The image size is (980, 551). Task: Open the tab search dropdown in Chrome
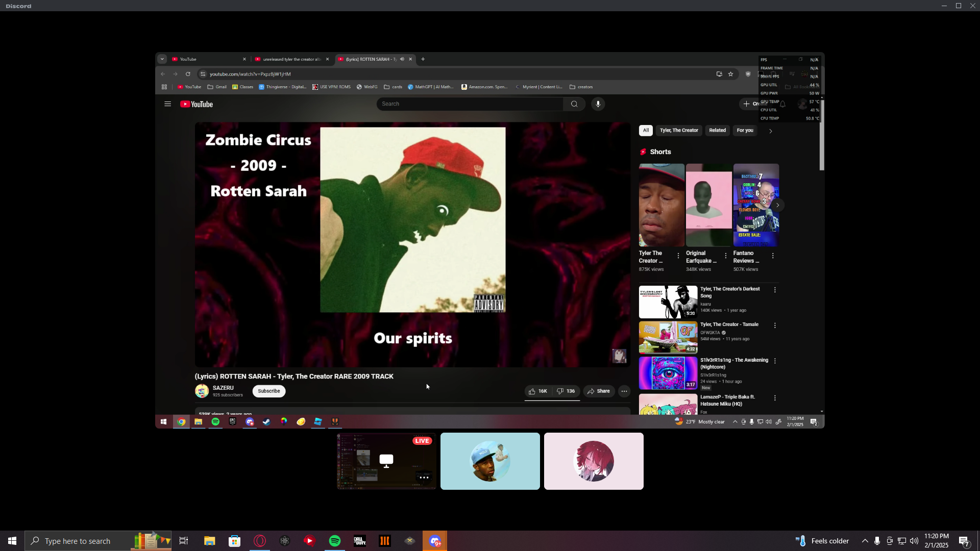pos(162,59)
